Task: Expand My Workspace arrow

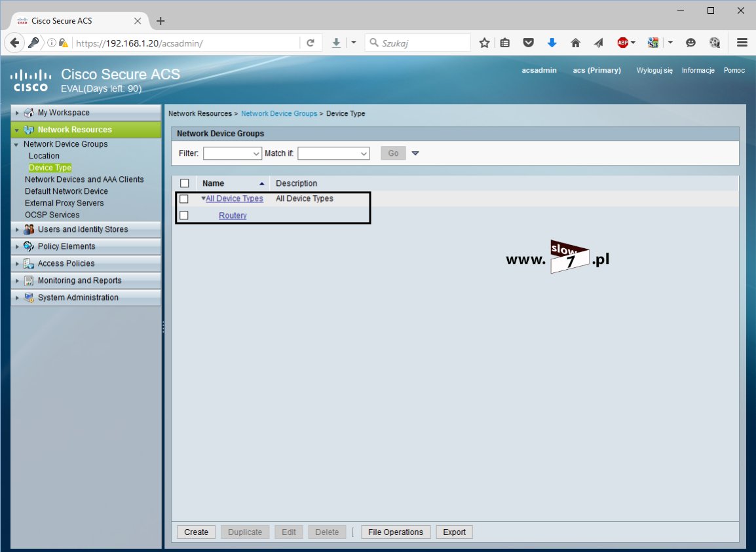Action: pos(17,113)
